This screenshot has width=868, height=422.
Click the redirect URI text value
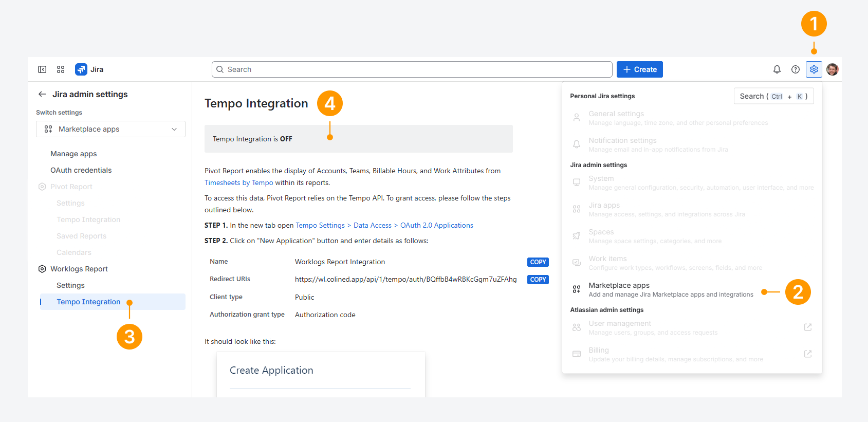(406, 280)
